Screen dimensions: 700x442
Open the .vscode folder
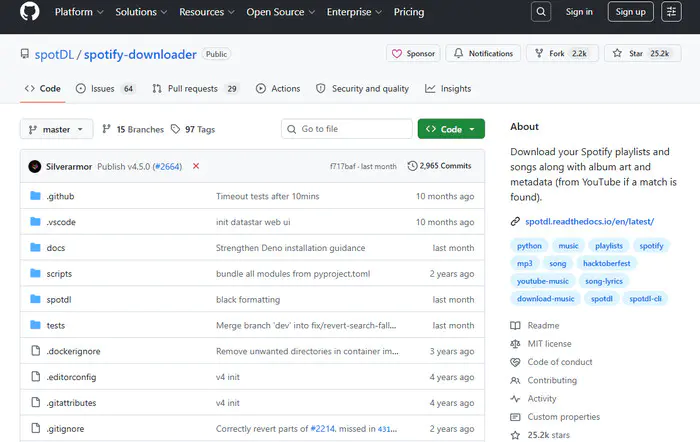pos(61,222)
